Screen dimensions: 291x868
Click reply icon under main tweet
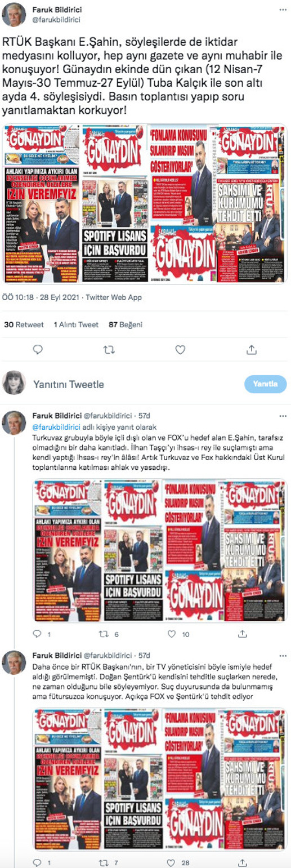tap(38, 350)
